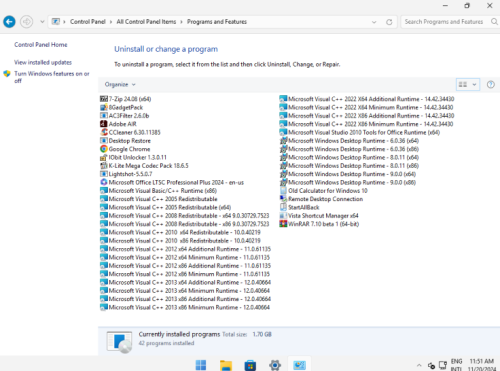Image resolution: width=500 pixels, height=371 pixels.
Task: Select Vista Shortcut Manager x64 icon
Action: 283,216
